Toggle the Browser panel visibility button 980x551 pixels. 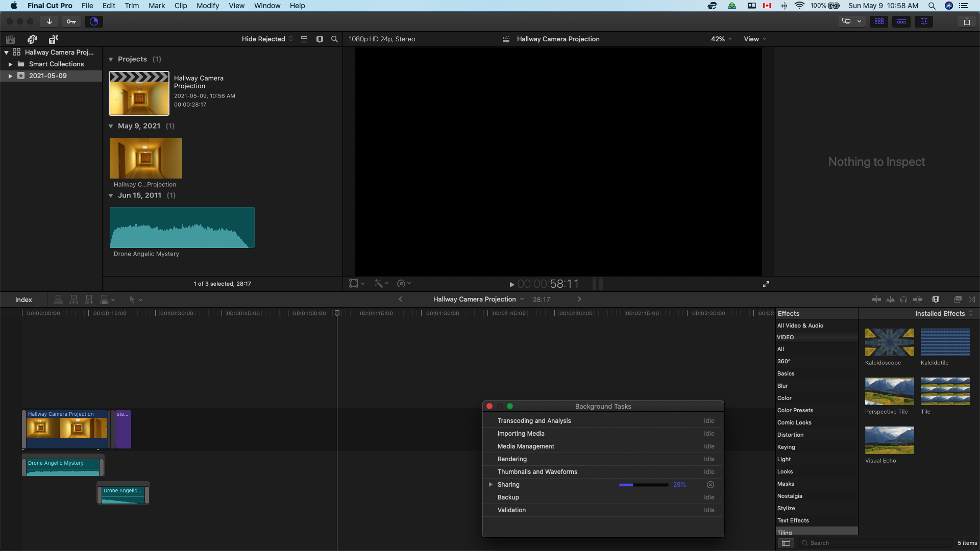coord(879,21)
